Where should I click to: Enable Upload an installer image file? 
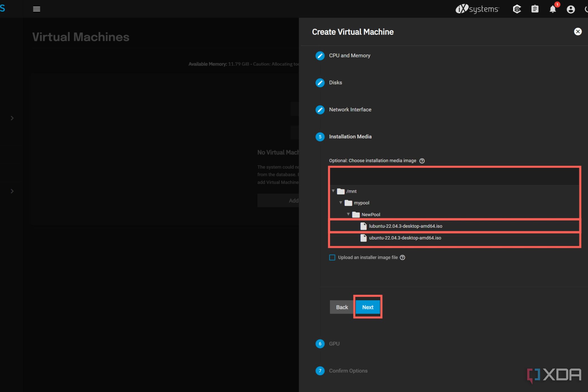[332, 258]
